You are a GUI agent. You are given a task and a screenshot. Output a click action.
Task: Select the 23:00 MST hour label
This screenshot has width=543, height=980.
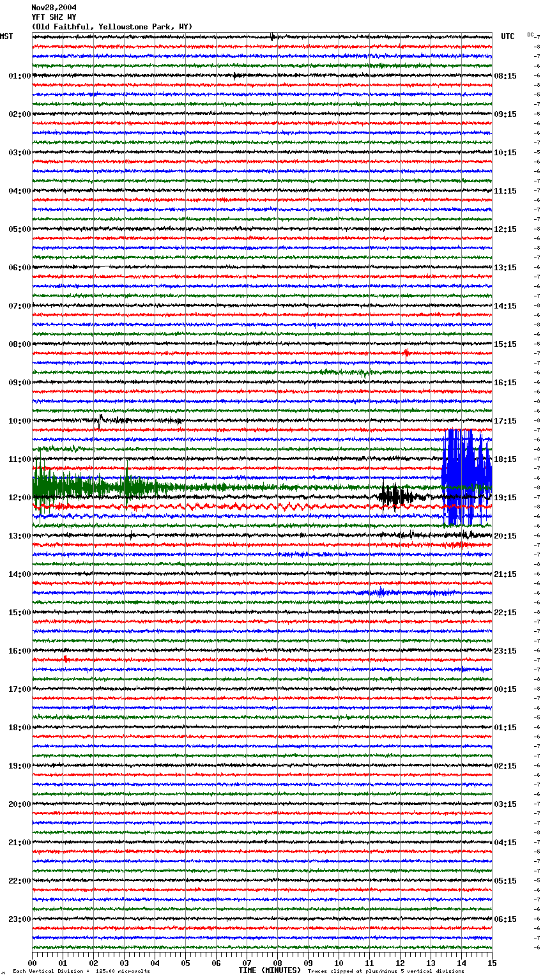point(20,919)
